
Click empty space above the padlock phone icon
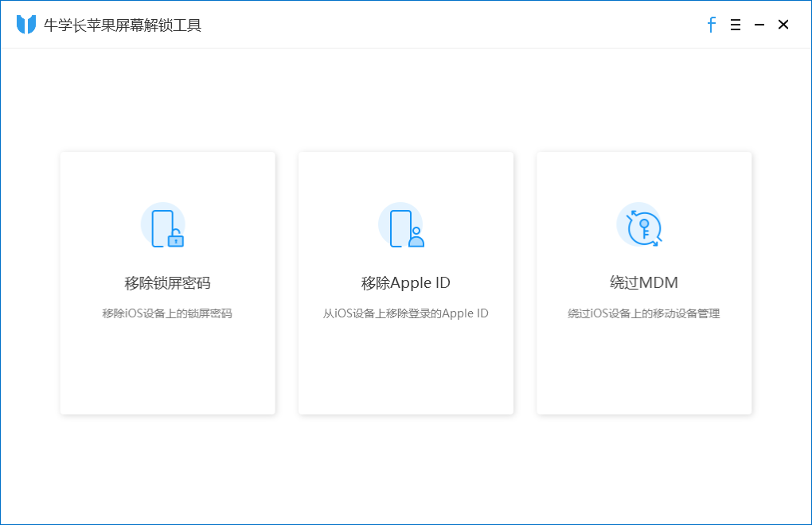pyautogui.click(x=167, y=175)
